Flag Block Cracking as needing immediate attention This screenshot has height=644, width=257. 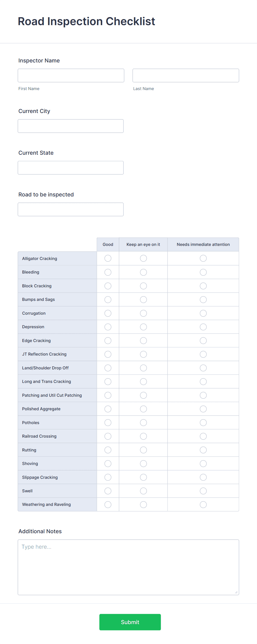pos(203,286)
